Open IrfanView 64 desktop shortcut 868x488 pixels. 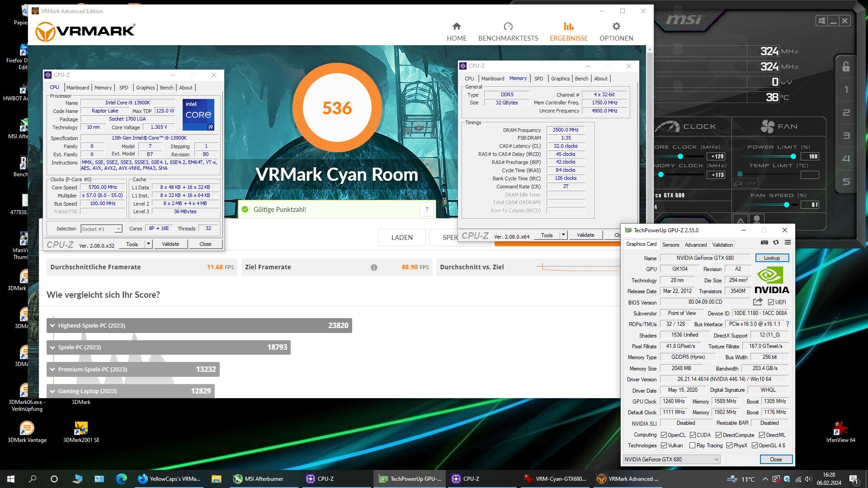point(840,432)
